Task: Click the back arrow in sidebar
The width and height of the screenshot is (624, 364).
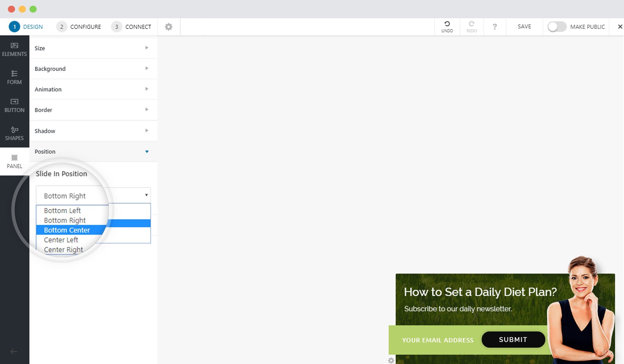Action: click(13, 352)
